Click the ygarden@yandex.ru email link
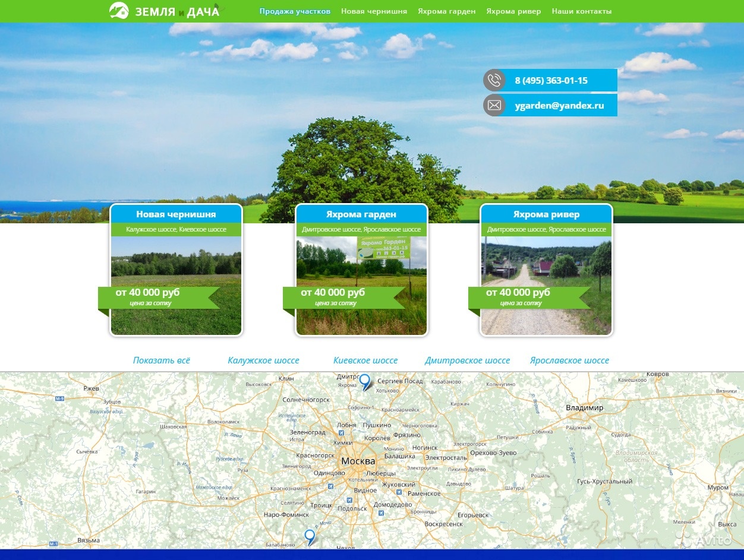 tap(559, 106)
